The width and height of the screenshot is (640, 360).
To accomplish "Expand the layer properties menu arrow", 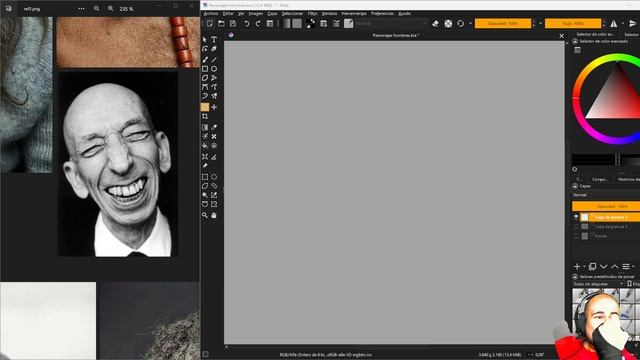I will pyautogui.click(x=633, y=267).
